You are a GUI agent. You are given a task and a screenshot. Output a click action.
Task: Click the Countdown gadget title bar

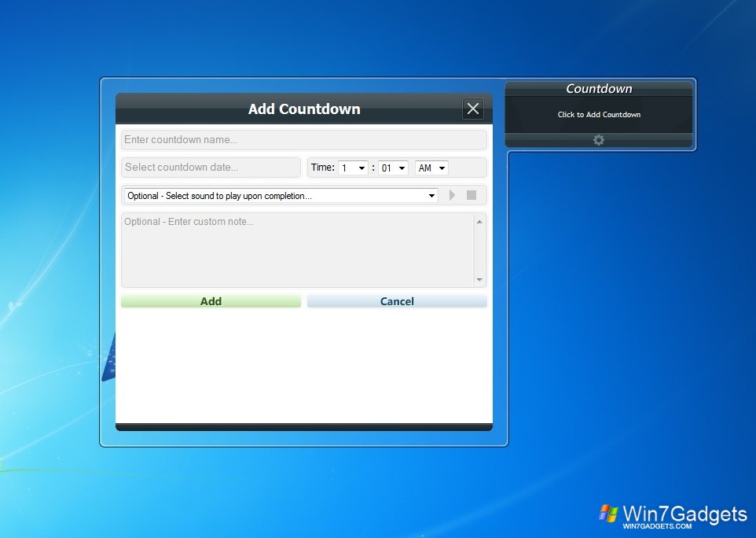click(599, 89)
